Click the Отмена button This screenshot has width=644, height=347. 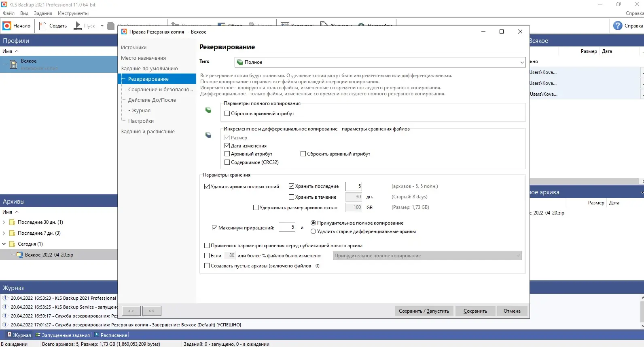512,311
